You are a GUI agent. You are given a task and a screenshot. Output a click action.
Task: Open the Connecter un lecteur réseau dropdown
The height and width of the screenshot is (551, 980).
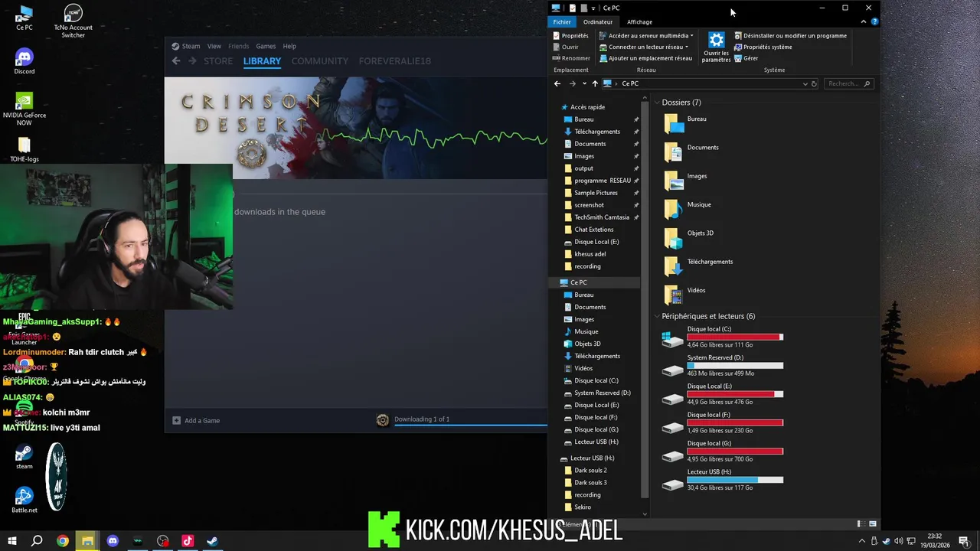tap(687, 47)
